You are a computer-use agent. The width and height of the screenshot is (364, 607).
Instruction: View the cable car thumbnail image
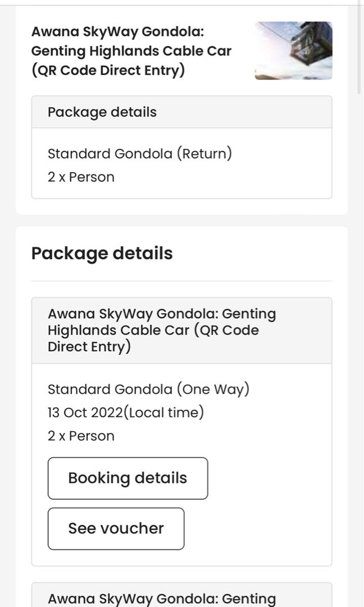click(x=293, y=51)
